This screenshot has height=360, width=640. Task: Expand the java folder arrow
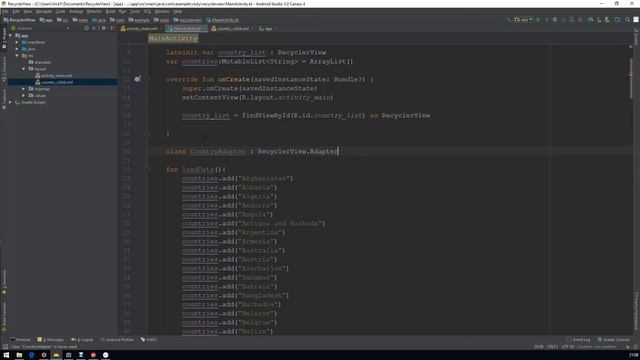(17, 49)
